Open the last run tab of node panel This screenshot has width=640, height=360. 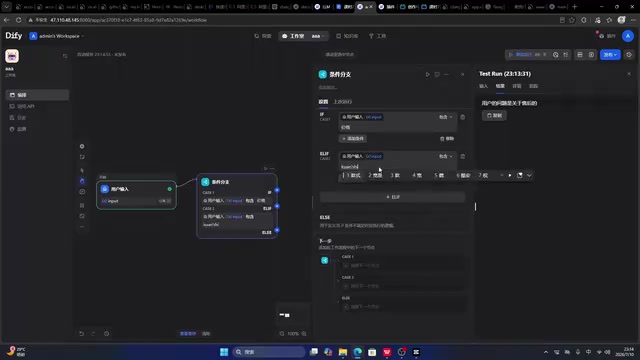(343, 102)
